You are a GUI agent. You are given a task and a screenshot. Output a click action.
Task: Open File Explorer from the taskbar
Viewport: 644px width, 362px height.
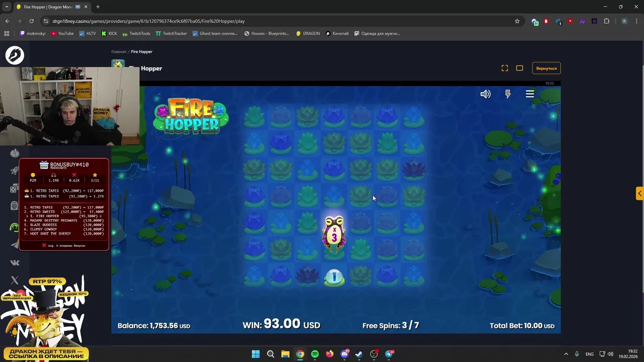click(285, 354)
